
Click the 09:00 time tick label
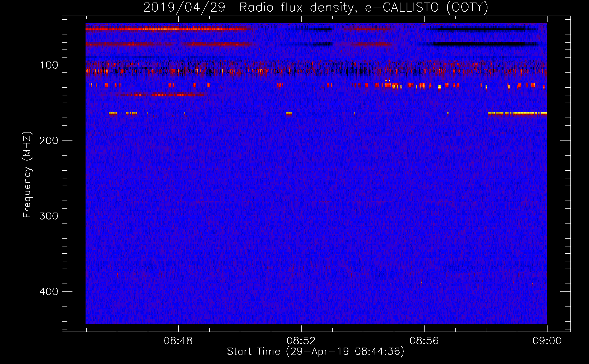point(548,341)
